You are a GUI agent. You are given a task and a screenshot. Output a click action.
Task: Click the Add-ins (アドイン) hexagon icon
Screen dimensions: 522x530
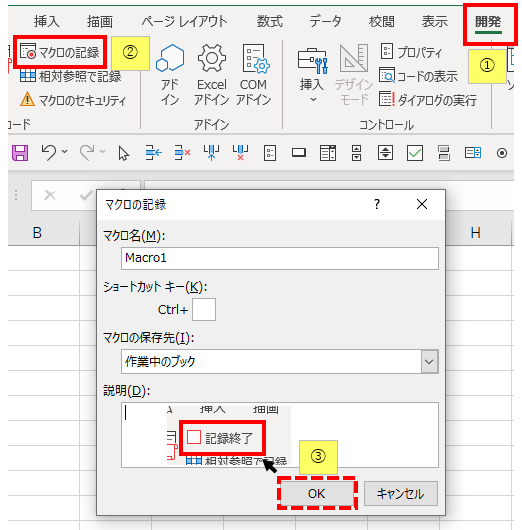170,58
